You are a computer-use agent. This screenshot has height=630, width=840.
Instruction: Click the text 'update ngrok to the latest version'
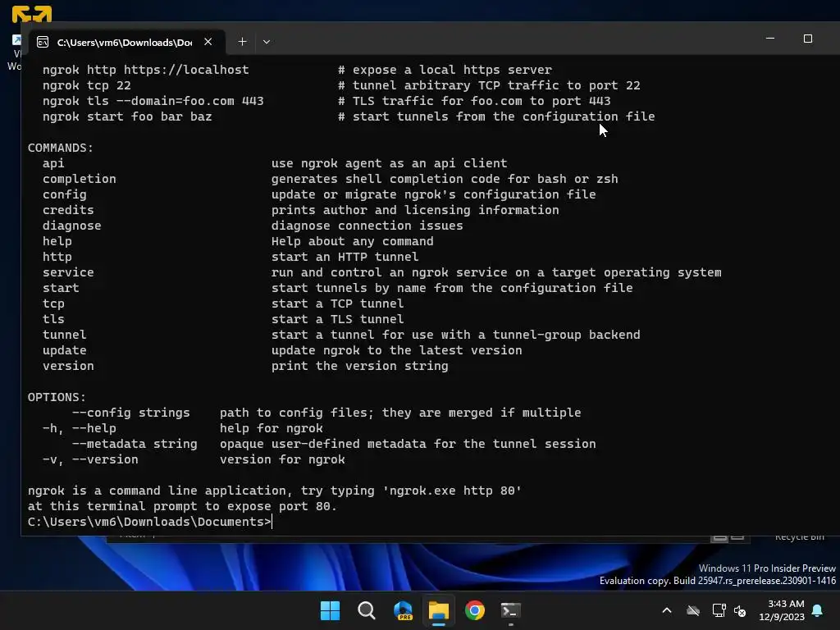point(396,350)
